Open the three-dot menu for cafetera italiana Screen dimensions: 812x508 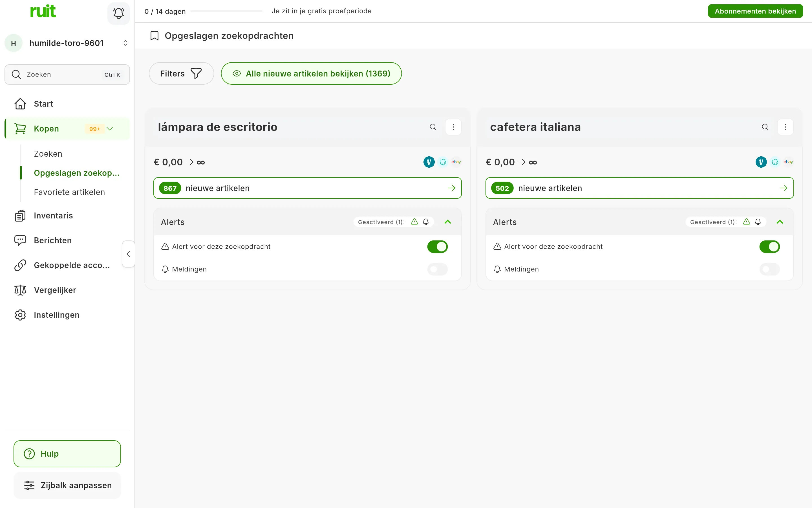785,127
